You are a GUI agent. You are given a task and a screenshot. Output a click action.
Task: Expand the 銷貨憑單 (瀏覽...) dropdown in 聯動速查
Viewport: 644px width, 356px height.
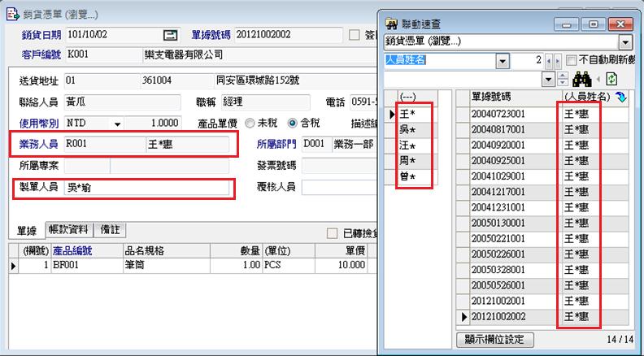[x=624, y=42]
